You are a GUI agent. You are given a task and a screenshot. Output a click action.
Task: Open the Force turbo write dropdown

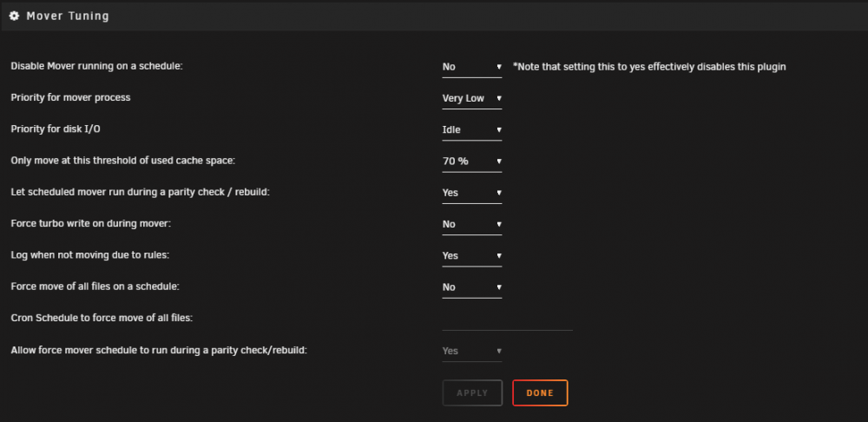pyautogui.click(x=471, y=224)
